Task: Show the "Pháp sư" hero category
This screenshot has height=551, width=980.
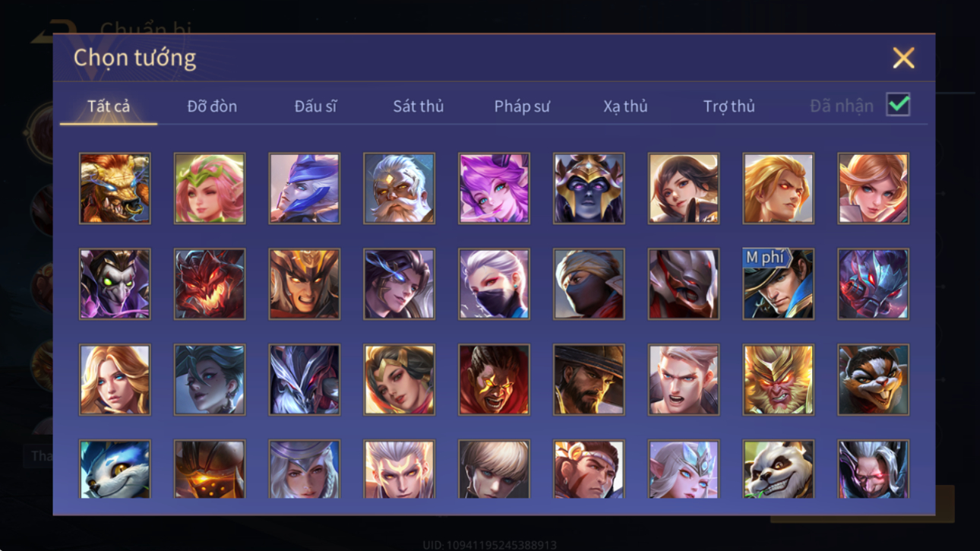Action: tap(522, 106)
